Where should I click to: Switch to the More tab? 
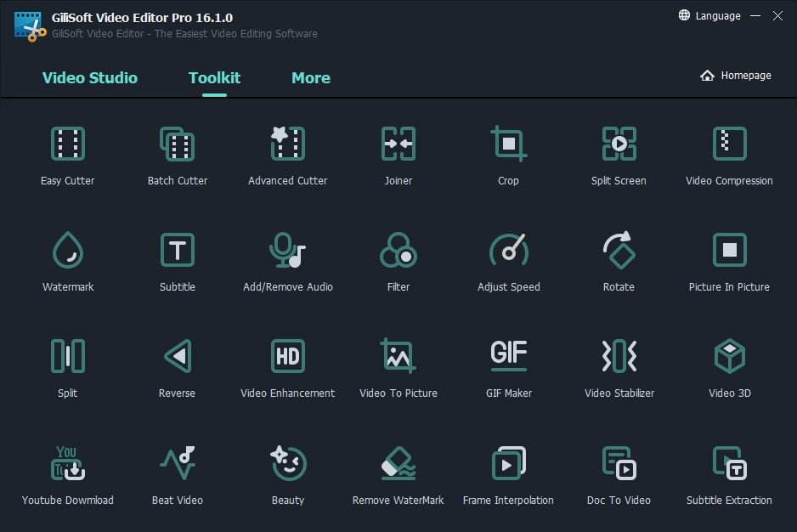tap(311, 78)
